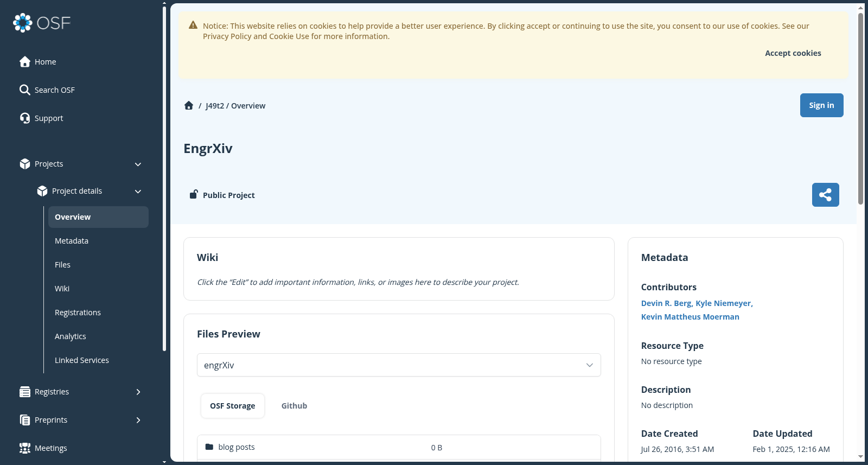The width and height of the screenshot is (868, 465).
Task: Click the J49t2 breadcrumb link
Action: pyautogui.click(x=215, y=106)
